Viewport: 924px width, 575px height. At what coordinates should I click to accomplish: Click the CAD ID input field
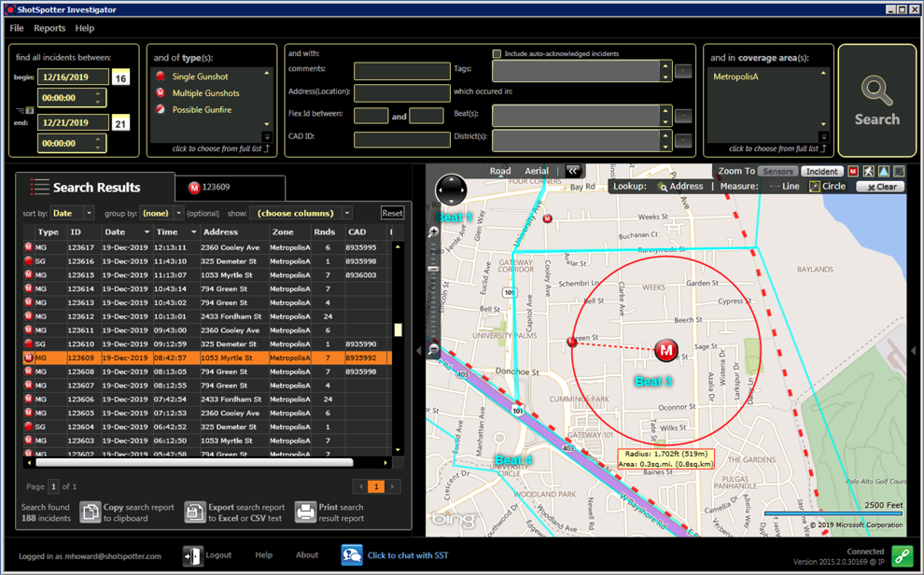click(x=402, y=140)
